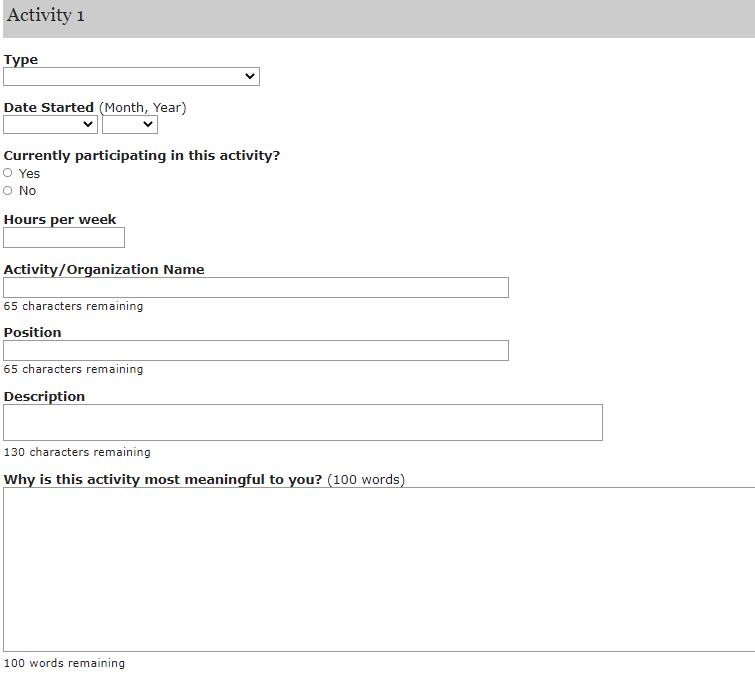Click the Hours per week input field
Image resolution: width=755 pixels, height=674 pixels.
pyautogui.click(x=64, y=238)
